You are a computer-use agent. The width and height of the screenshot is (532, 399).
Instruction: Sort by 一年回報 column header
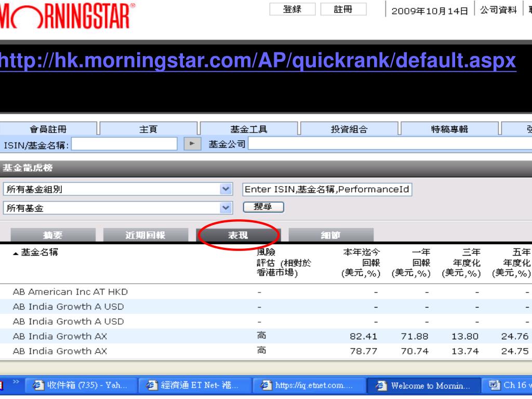(411, 262)
